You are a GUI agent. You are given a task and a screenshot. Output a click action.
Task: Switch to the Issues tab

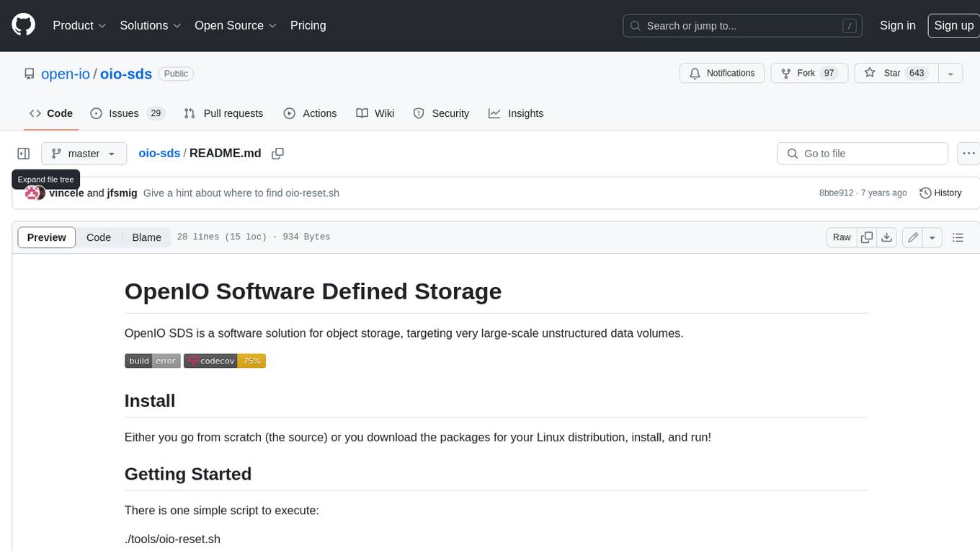coord(128,113)
